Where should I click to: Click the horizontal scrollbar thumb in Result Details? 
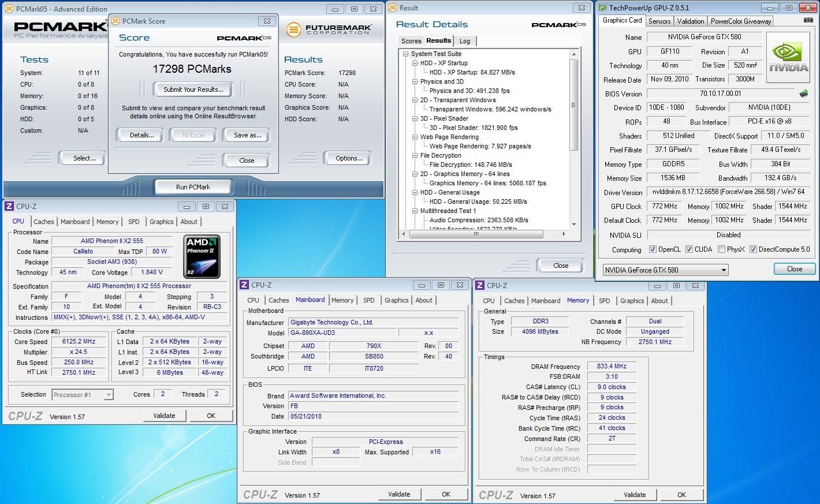476,234
